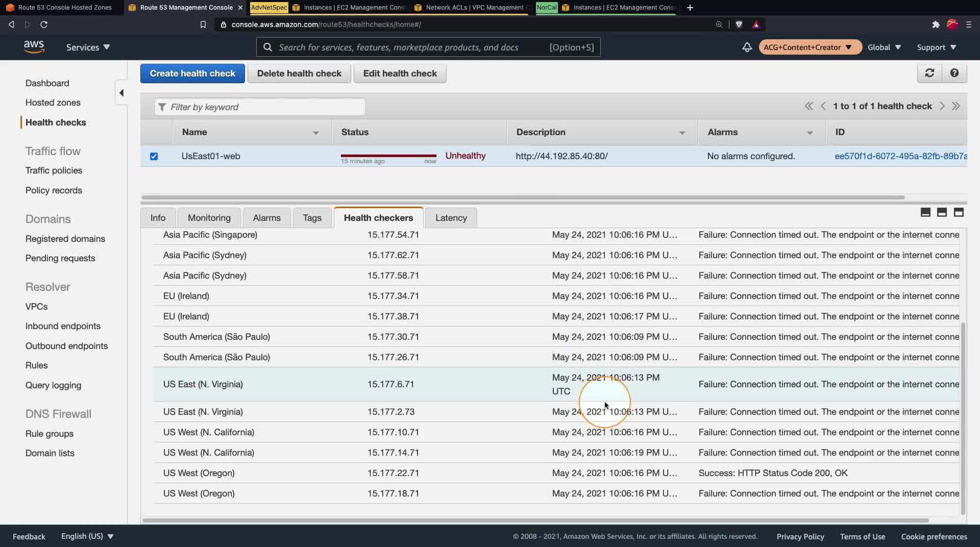
Task: Open the Services dropdown menu
Action: coord(88,47)
